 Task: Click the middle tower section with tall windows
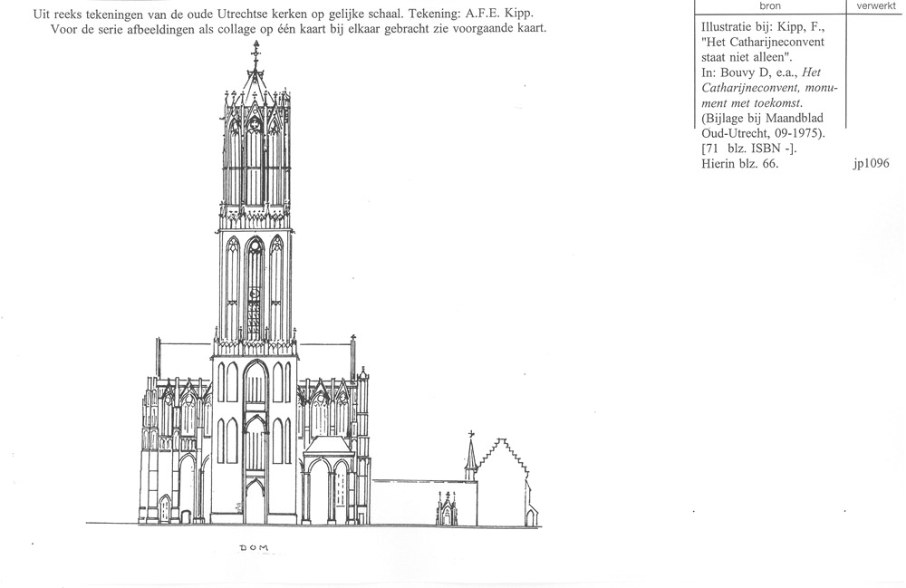[x=255, y=285]
